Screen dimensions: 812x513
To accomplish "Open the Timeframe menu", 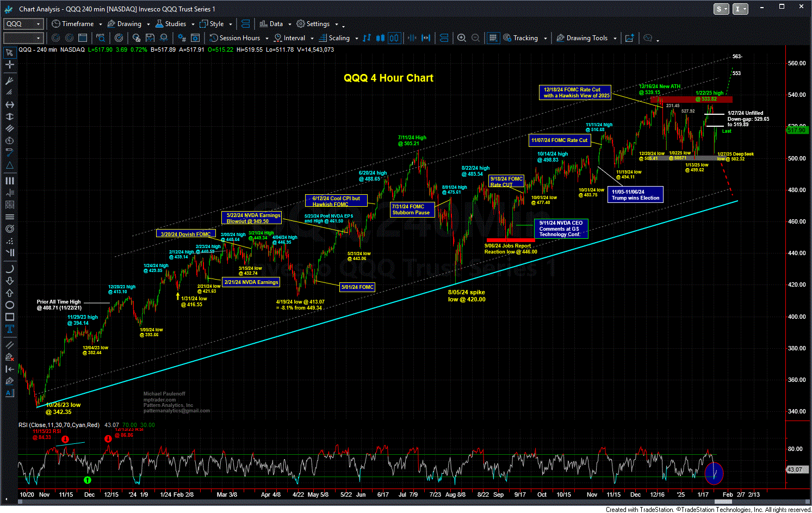I will pos(73,24).
